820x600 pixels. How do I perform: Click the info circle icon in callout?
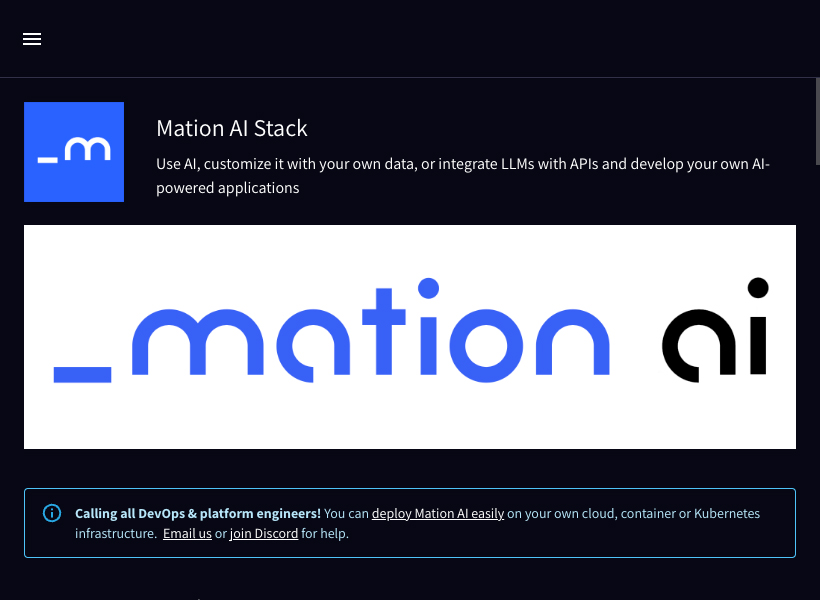(x=52, y=513)
